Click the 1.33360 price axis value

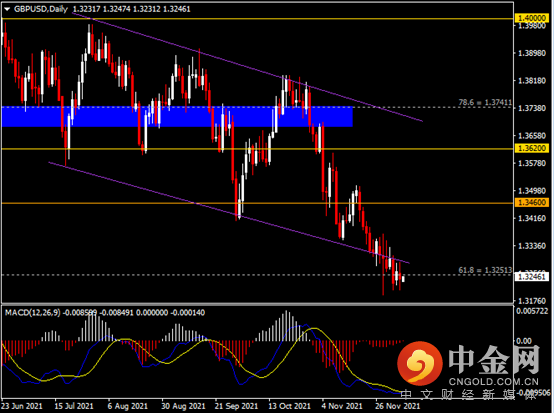pyautogui.click(x=532, y=246)
